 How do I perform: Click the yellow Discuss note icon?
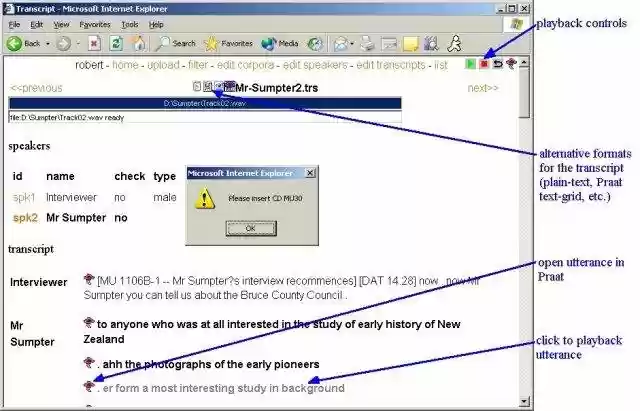(x=411, y=44)
